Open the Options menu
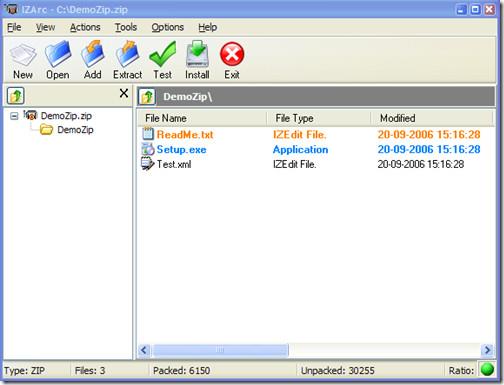 click(167, 27)
